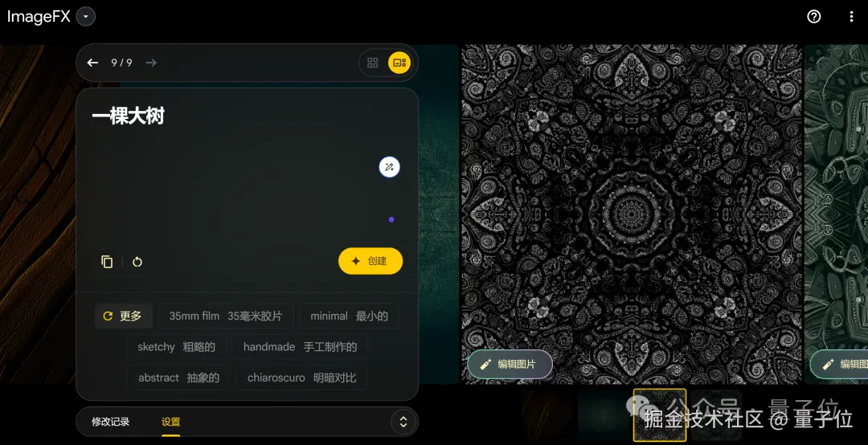Add the chiaroscuro 明暗对比 style chip
The width and height of the screenshot is (868, 445).
pos(301,378)
